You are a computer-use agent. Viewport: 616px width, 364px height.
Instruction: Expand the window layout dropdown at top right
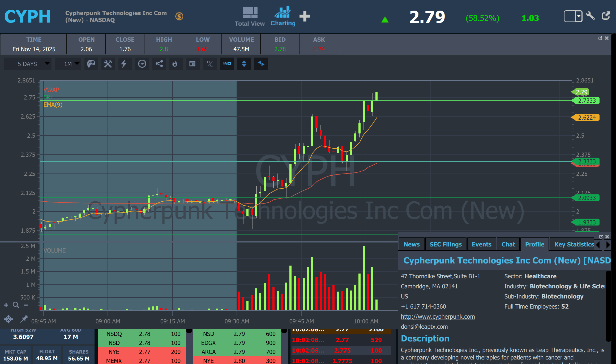(x=579, y=16)
